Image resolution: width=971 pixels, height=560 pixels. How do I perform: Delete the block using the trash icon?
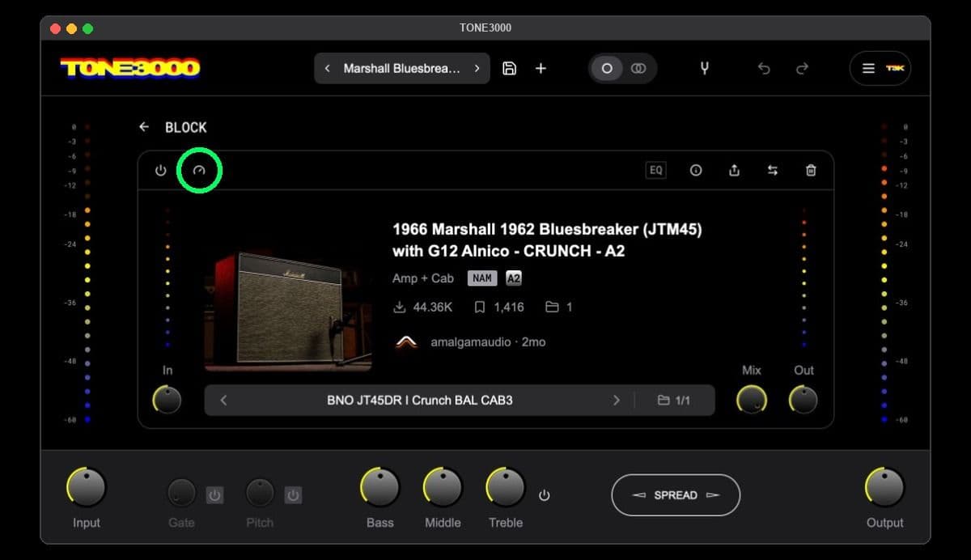coord(811,171)
